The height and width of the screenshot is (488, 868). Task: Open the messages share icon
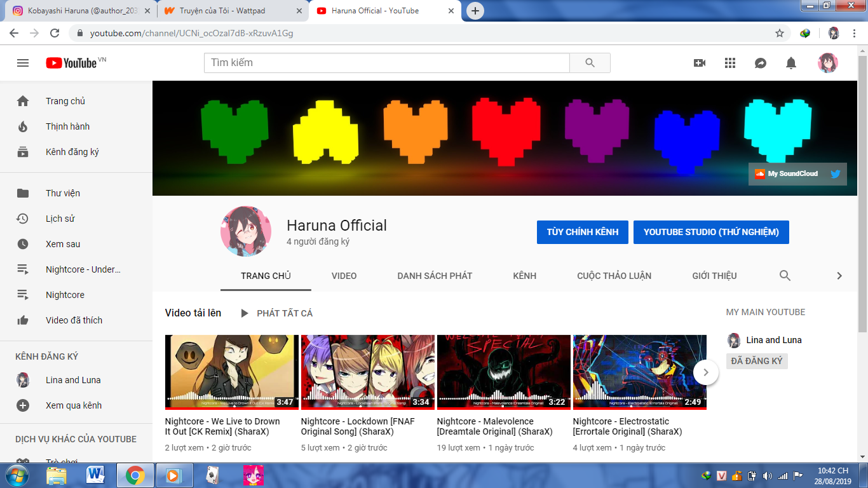click(761, 63)
